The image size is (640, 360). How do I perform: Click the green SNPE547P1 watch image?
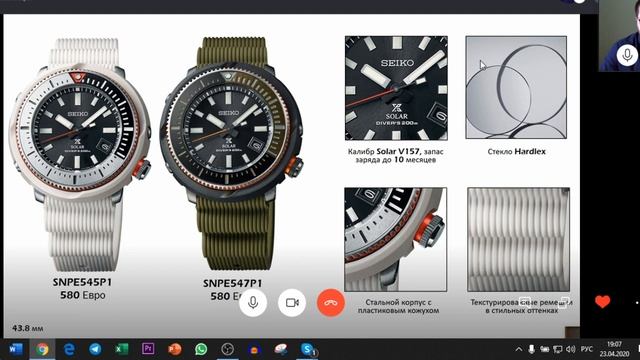tap(231, 153)
